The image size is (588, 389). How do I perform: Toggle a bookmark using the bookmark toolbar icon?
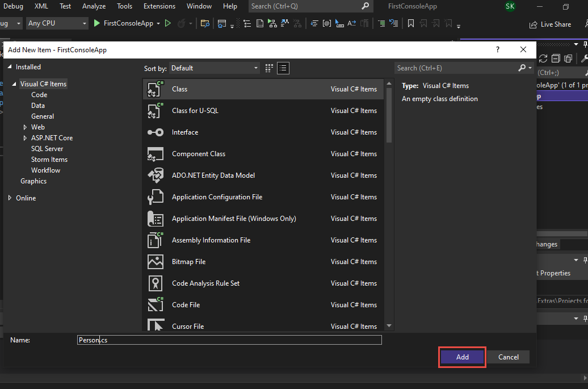point(411,24)
